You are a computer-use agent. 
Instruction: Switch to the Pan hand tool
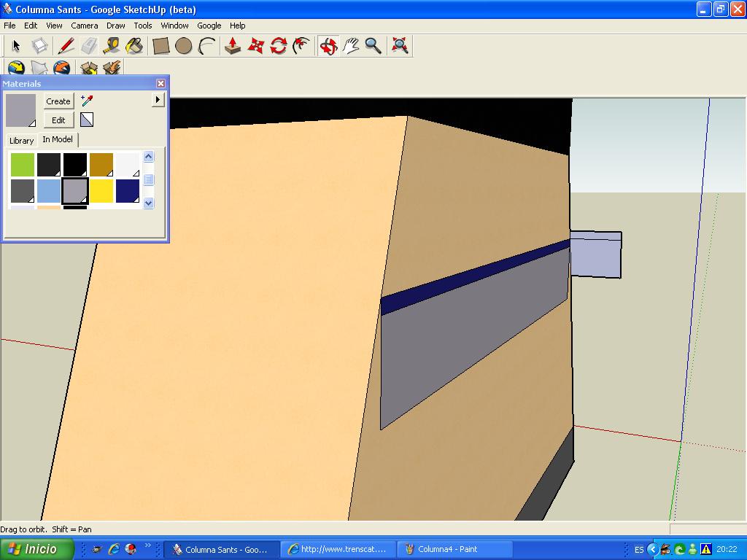pos(351,46)
